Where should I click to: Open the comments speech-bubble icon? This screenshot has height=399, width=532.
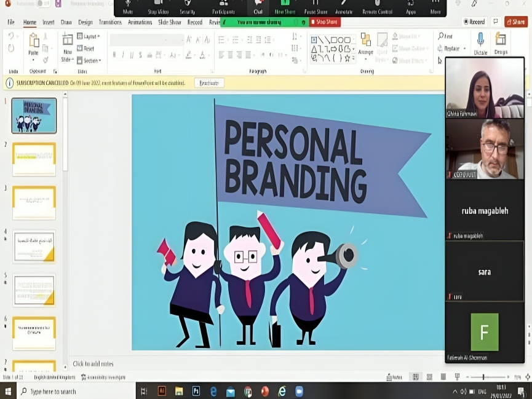(496, 22)
